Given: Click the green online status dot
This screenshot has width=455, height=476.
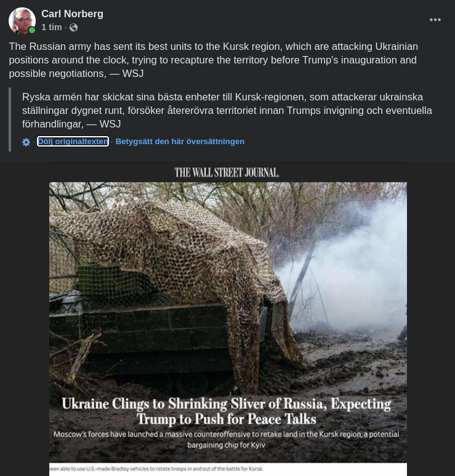Looking at the screenshot, I should tap(31, 30).
